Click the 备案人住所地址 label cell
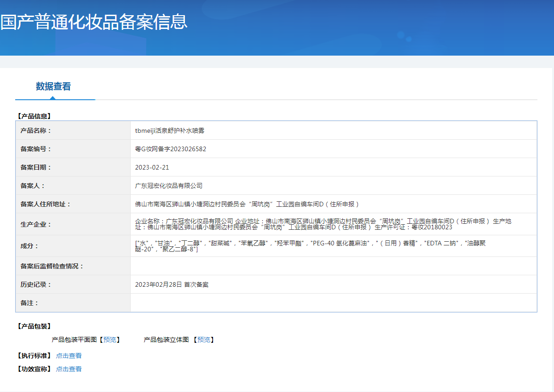 coord(73,204)
